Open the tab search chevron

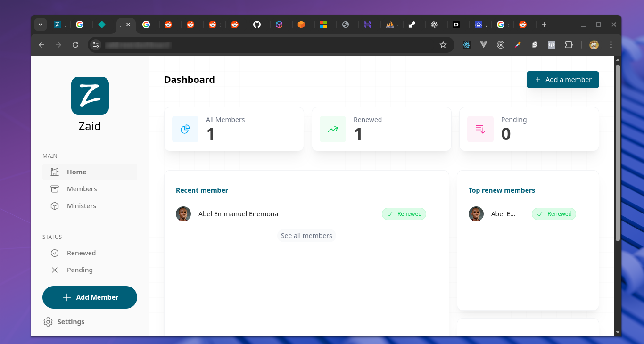coord(41,24)
